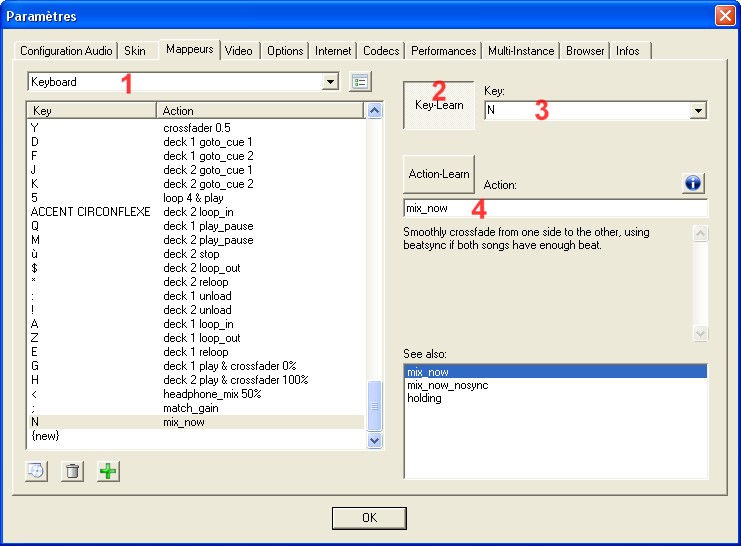Click the disc icon below the mapping list
The image size is (741, 546).
(36, 471)
